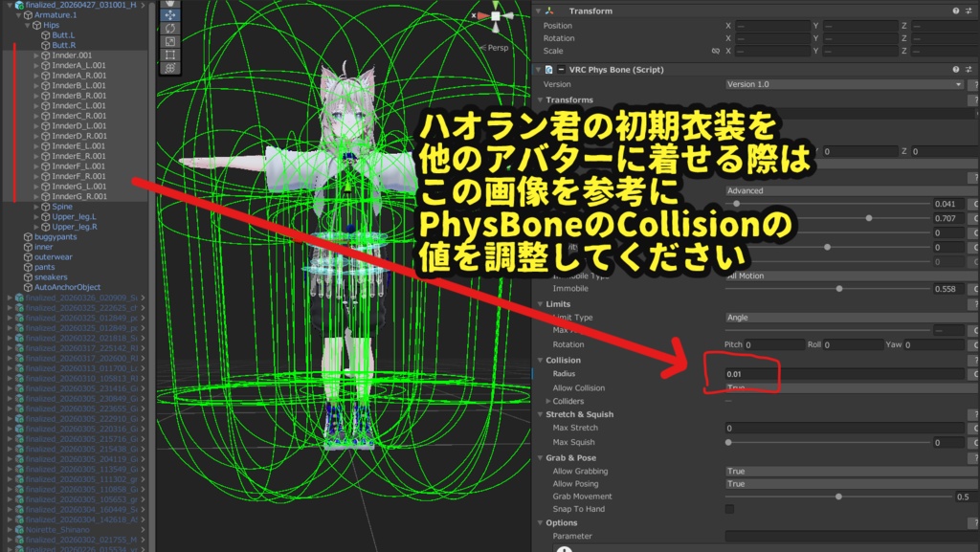
Task: Select the Rect tool
Action: [x=170, y=54]
